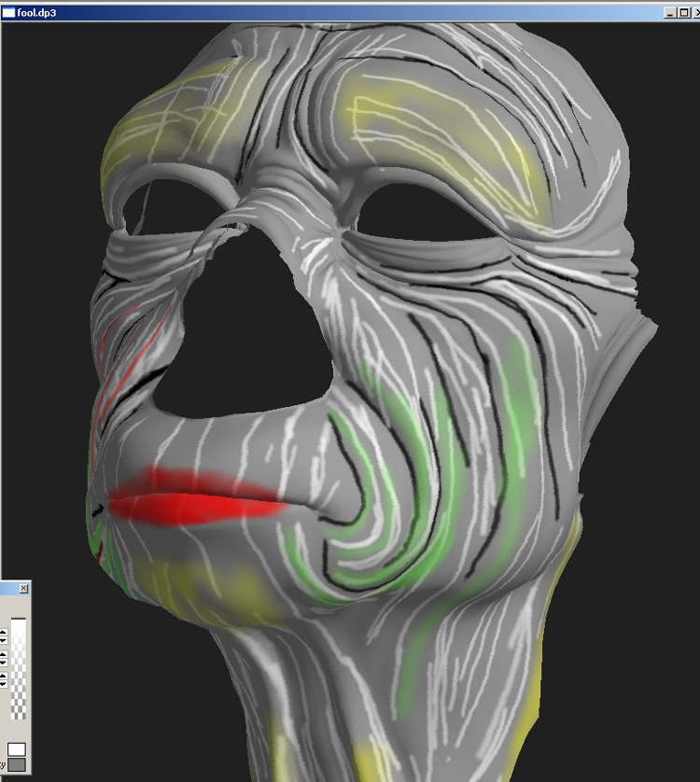
Task: Click the floating panel's blue title bar
Action: (x=8, y=589)
